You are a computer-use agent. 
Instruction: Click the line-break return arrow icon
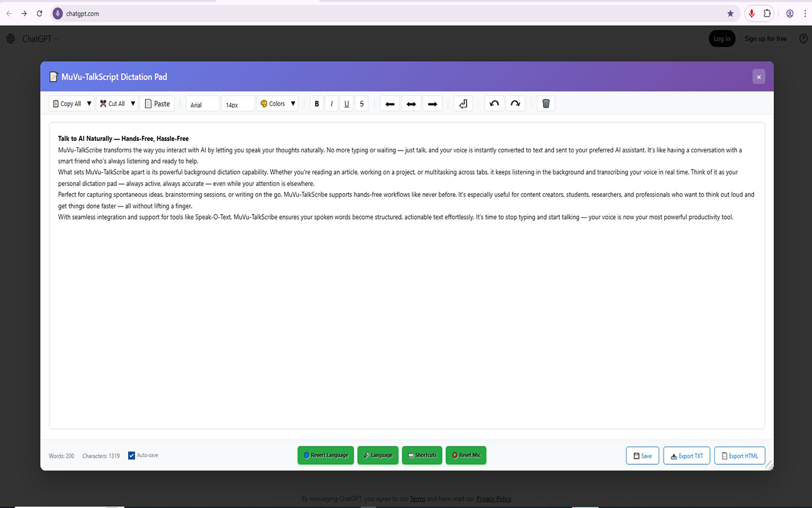(464, 104)
